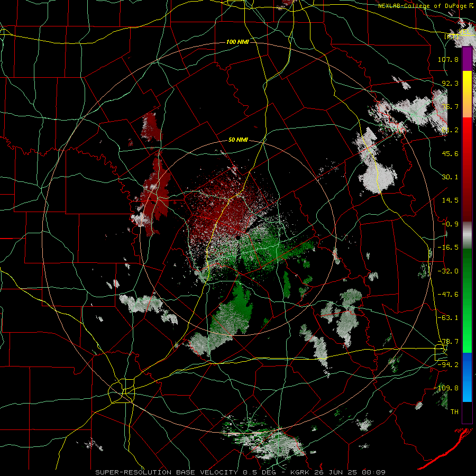Click the 76.7 velocity scale value
Viewport: 476px width, 476px height.
coord(450,106)
